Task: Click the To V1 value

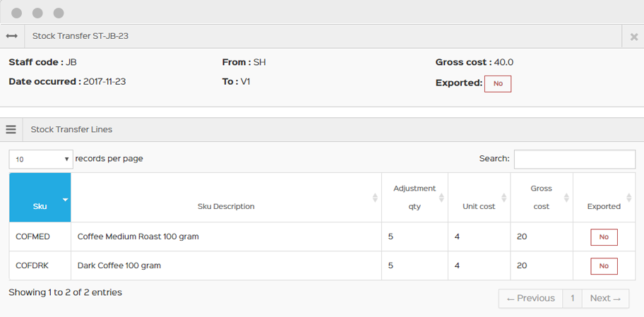Action: click(245, 81)
